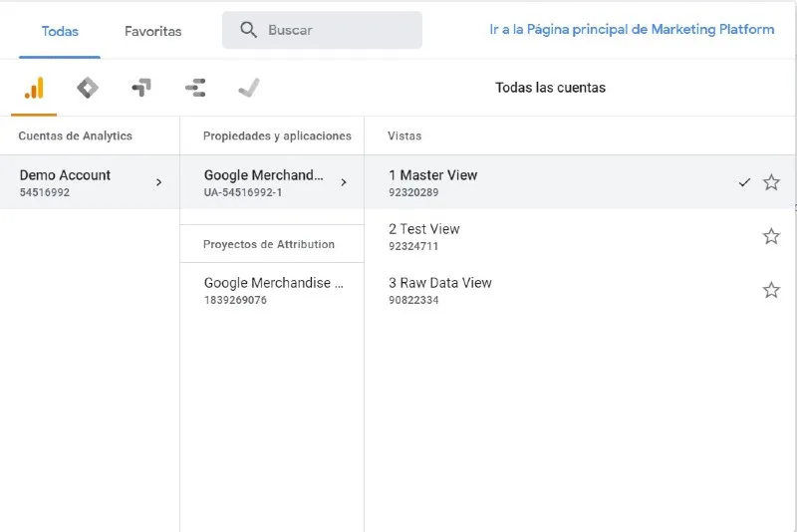Expand Google Merchand... property chevron
The width and height of the screenshot is (797, 532).
344,182
